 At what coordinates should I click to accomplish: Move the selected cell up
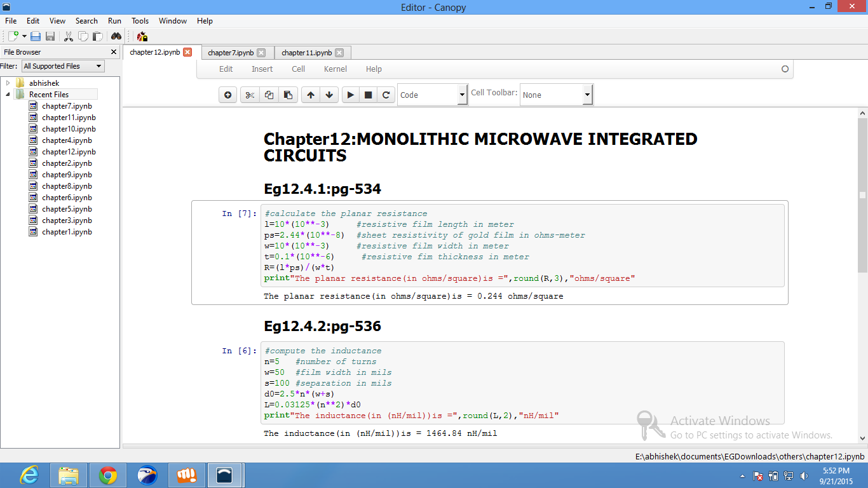coord(310,95)
